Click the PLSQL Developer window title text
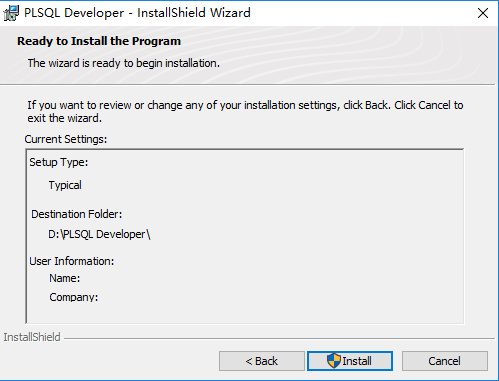 tap(137, 13)
